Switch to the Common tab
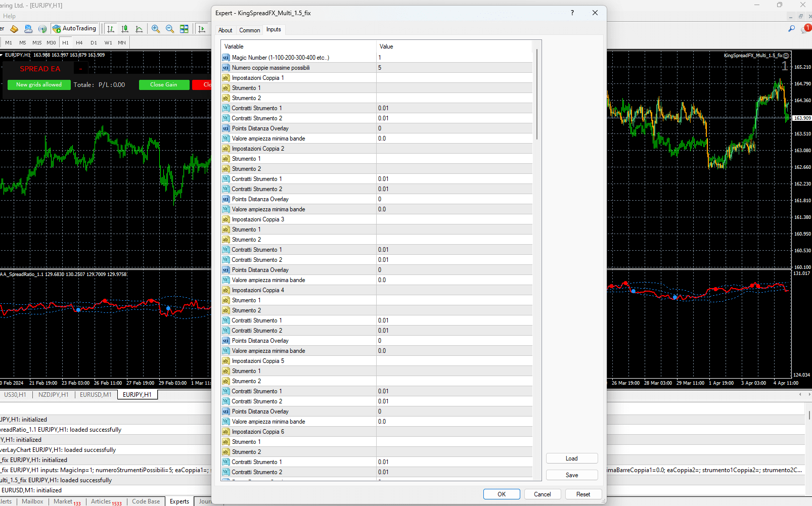The image size is (812, 506). click(249, 30)
